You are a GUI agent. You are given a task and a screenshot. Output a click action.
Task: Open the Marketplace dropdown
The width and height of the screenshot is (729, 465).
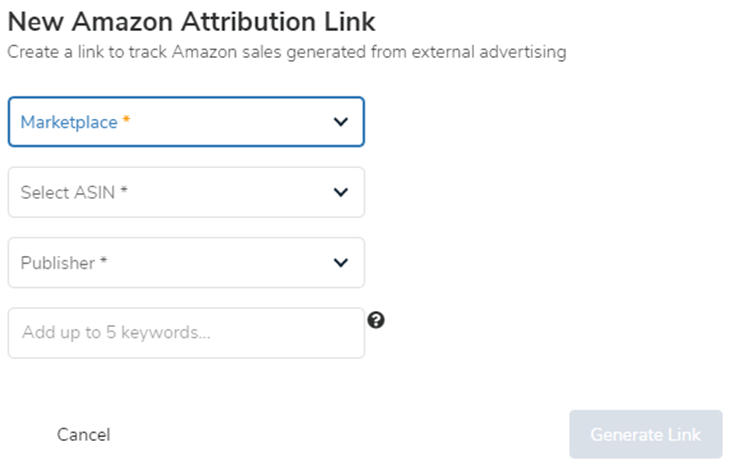(x=186, y=122)
